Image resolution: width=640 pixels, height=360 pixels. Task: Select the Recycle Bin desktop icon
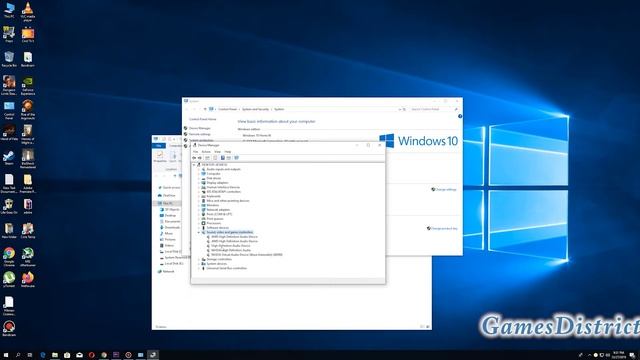click(x=9, y=59)
